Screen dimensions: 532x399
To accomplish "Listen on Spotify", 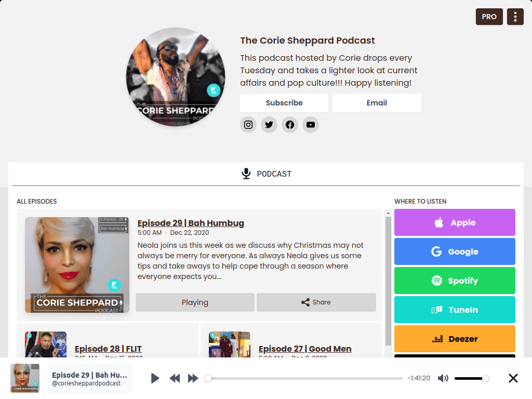I will pos(455,281).
